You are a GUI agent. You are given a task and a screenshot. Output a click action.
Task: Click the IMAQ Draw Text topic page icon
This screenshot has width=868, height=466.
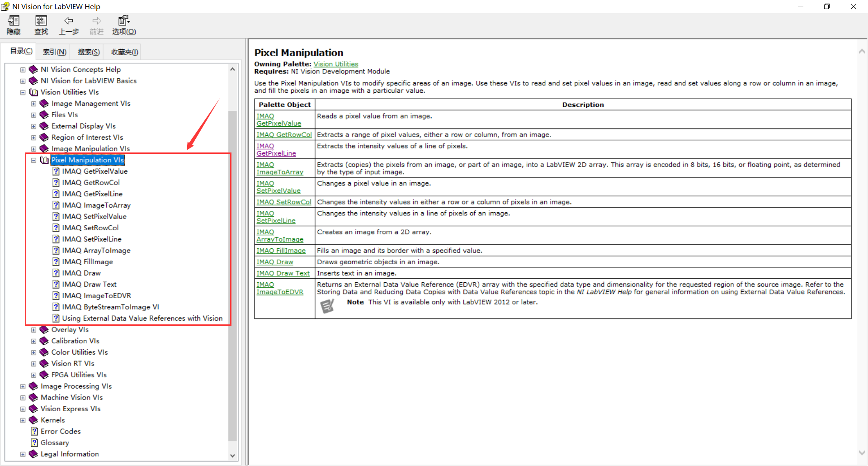(56, 284)
